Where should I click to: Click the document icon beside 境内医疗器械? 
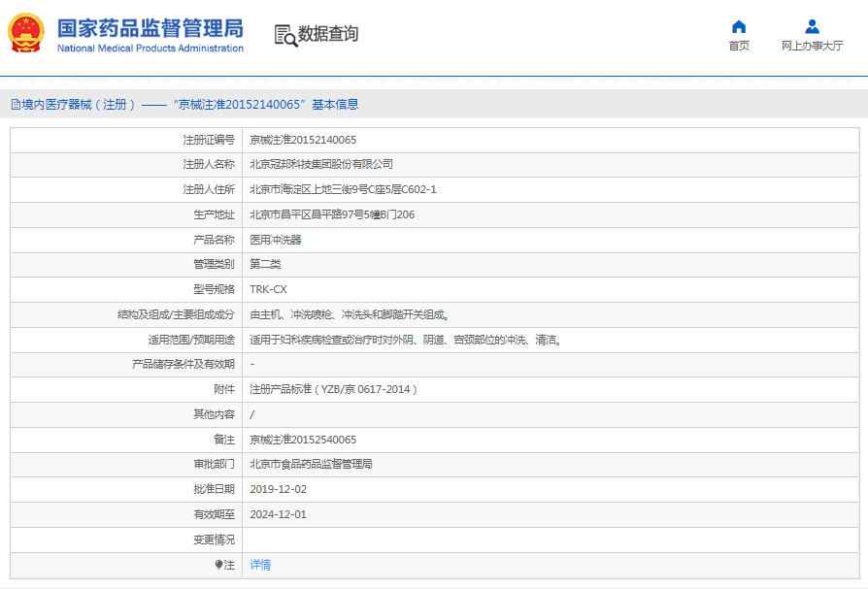pyautogui.click(x=16, y=105)
